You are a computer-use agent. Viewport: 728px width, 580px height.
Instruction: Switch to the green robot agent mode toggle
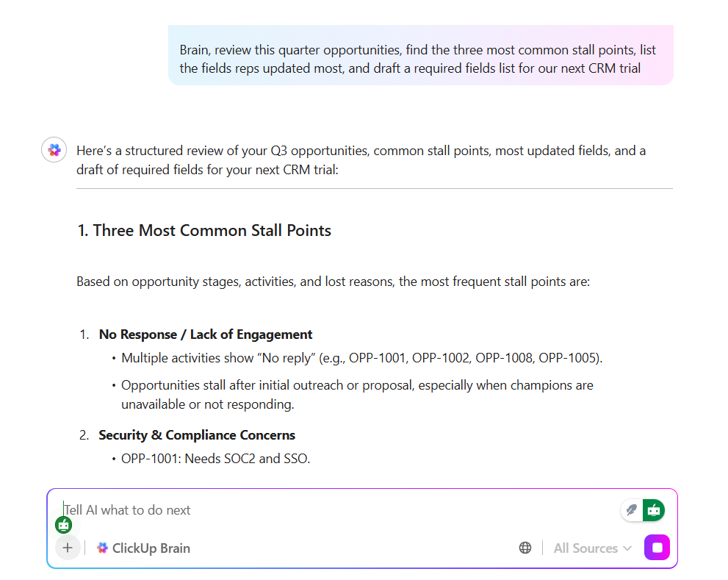(x=653, y=509)
